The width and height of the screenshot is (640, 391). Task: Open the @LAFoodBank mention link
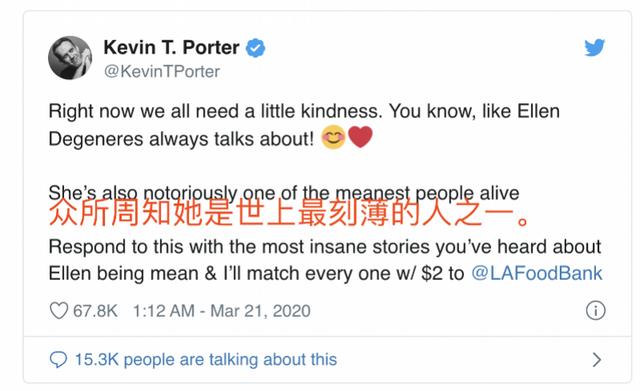click(x=537, y=273)
